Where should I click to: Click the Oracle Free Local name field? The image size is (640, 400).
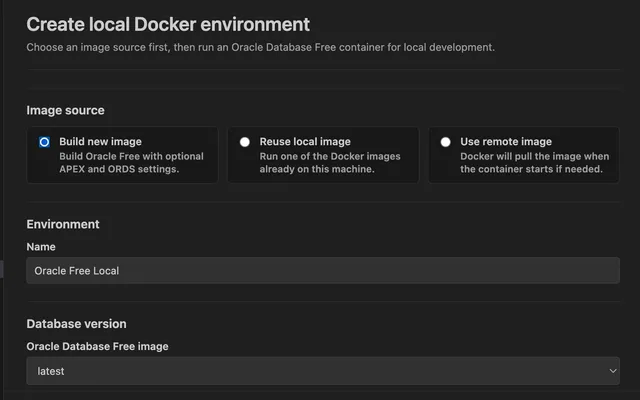pos(323,271)
